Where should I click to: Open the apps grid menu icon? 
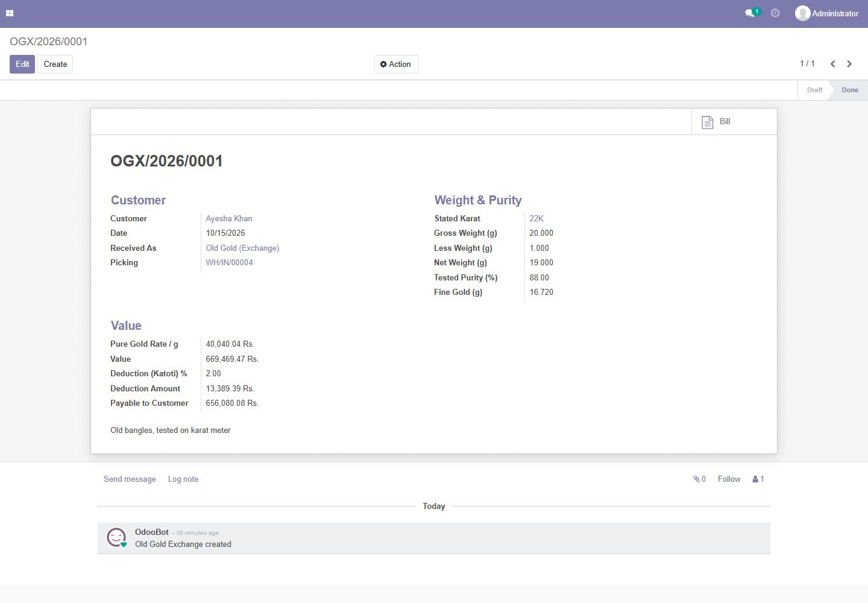(x=10, y=13)
